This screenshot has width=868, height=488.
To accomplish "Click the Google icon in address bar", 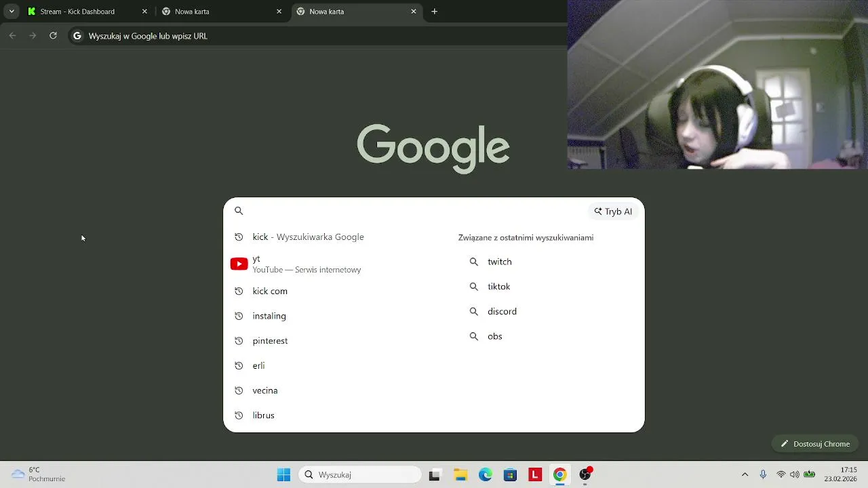I will pyautogui.click(x=77, y=36).
